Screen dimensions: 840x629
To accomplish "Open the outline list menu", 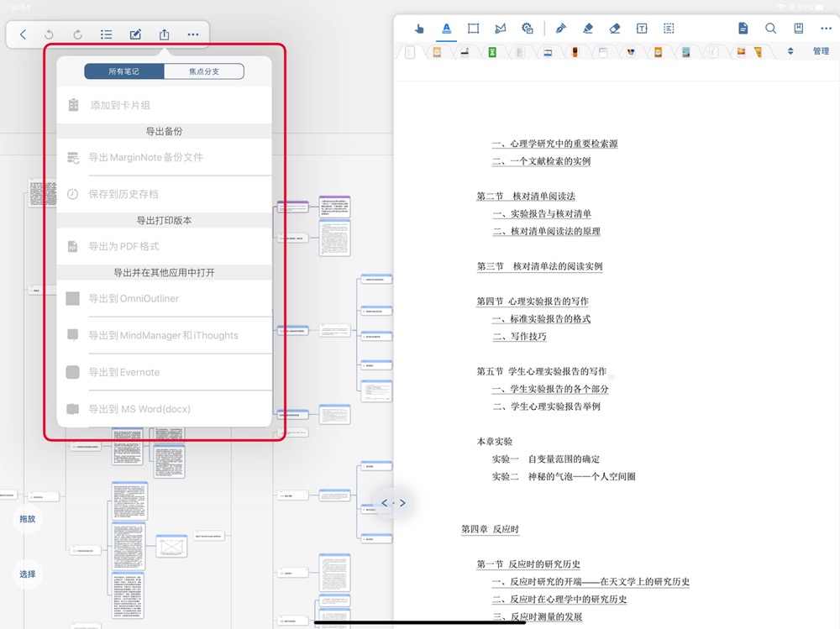I will click(106, 34).
